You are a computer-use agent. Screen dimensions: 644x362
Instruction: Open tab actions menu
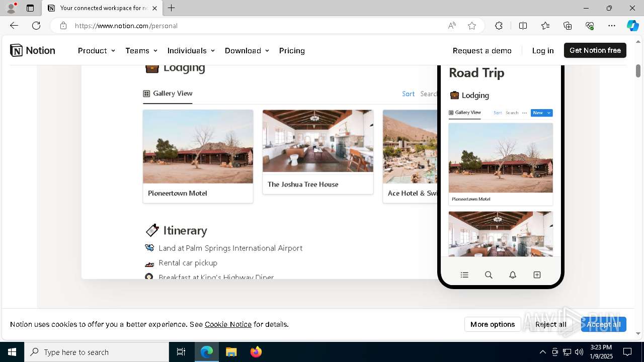(x=30, y=8)
